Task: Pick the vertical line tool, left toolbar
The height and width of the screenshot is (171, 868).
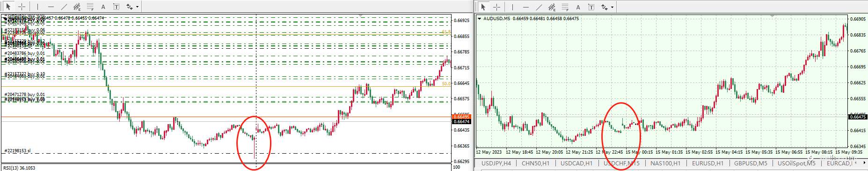Action: (38, 7)
